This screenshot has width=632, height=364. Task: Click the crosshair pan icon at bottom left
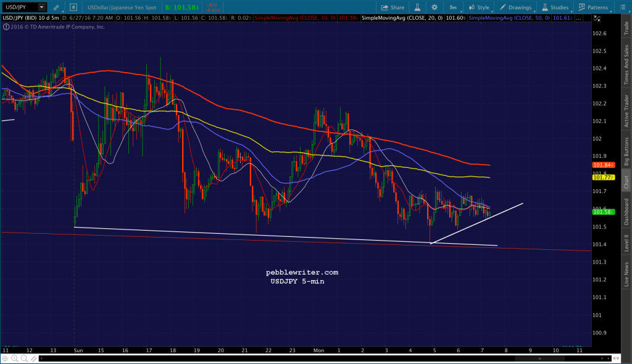pos(5,358)
